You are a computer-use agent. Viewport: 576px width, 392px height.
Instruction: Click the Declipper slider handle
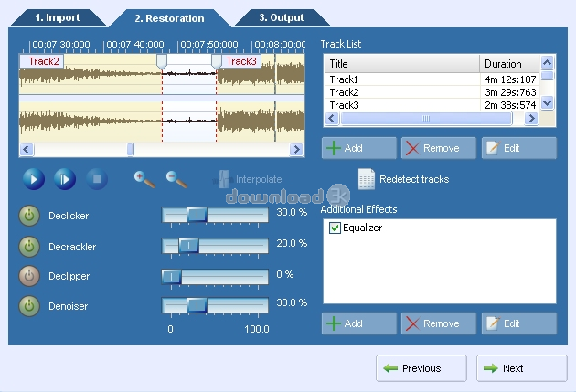click(171, 277)
